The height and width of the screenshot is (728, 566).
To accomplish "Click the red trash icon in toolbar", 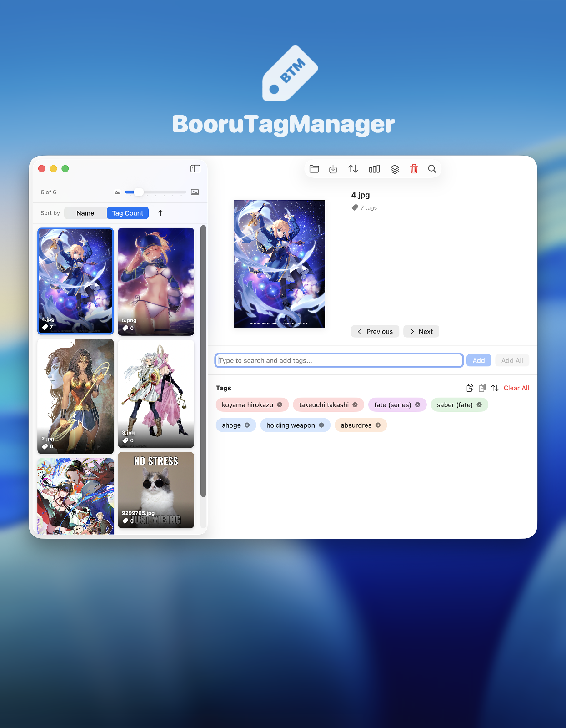I will [414, 169].
